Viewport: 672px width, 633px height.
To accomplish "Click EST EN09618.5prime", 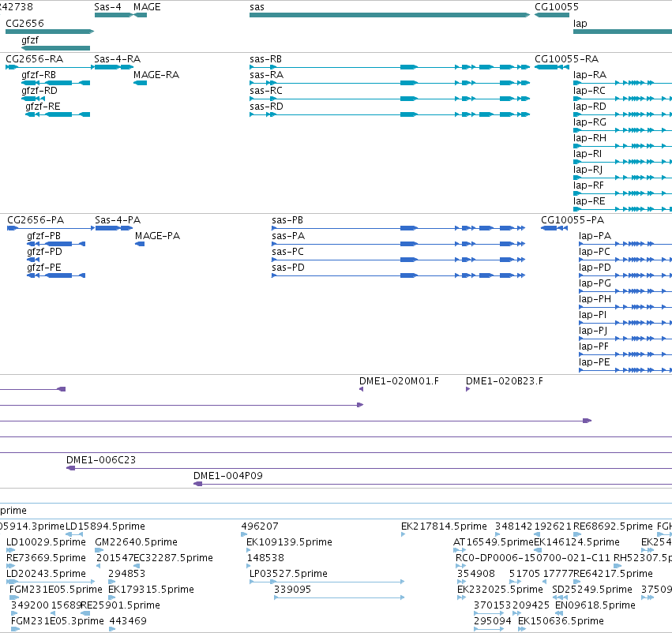I will [559, 613].
